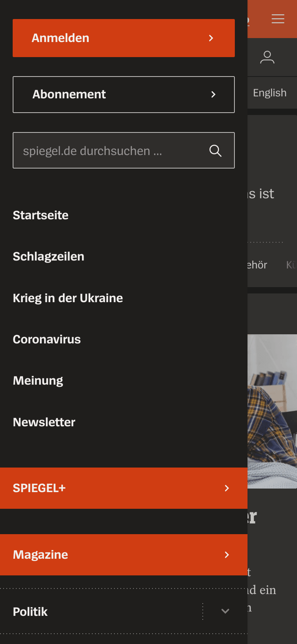
Task: Go to Startseite
Action: click(41, 215)
